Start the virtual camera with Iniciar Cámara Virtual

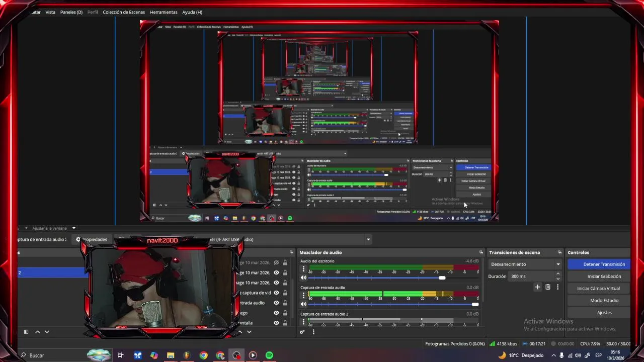[x=598, y=289]
